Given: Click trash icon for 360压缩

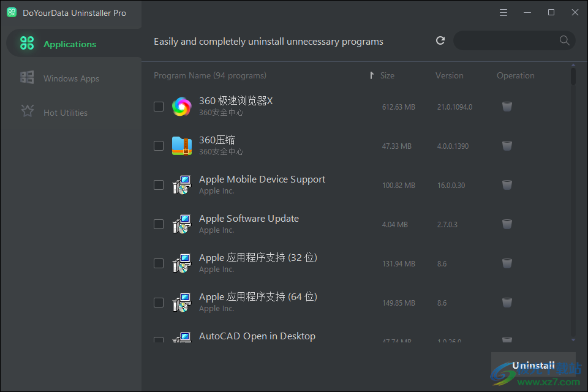Looking at the screenshot, I should tap(507, 146).
